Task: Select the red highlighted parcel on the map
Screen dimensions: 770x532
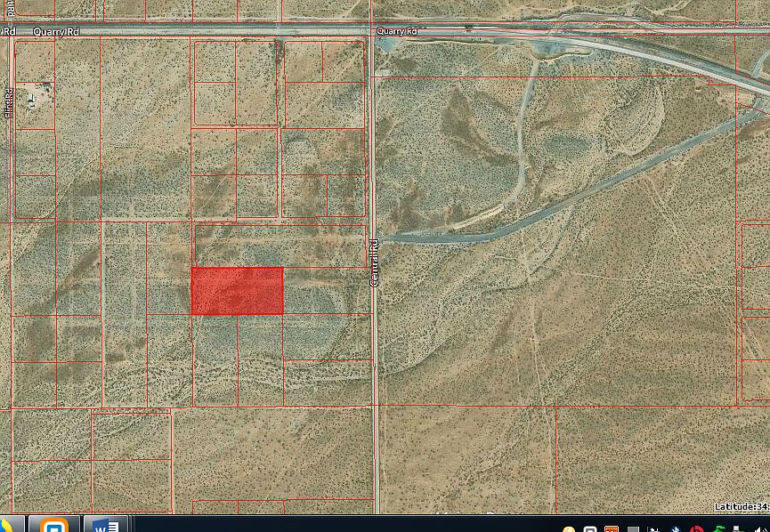Action: tap(237, 291)
